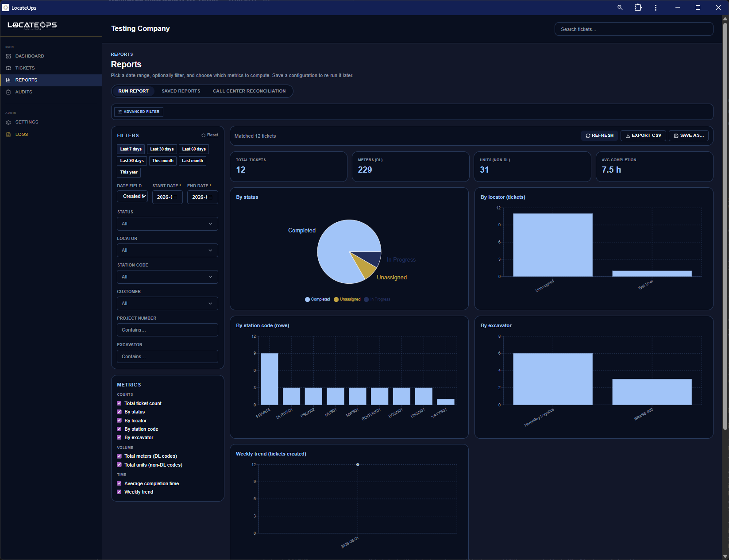Uncheck Total ticket count metric
The height and width of the screenshot is (560, 729).
coord(119,403)
